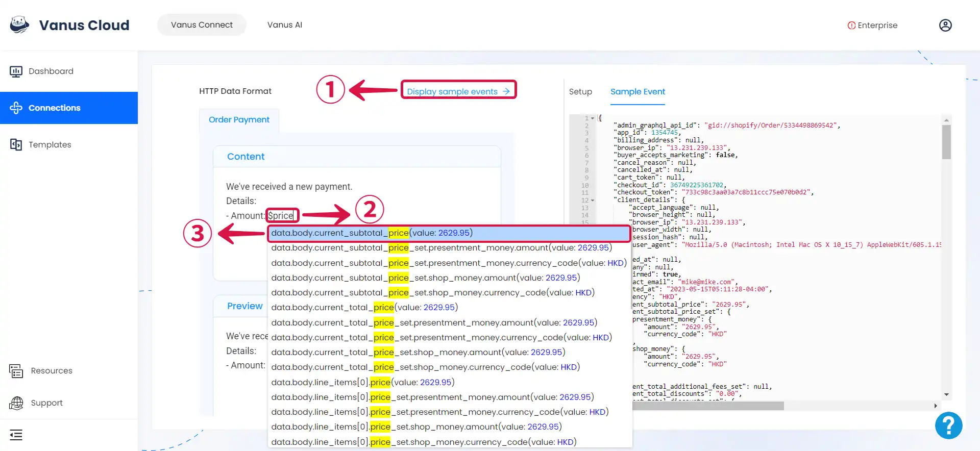
Task: Select the Order Payment tab
Action: pyautogui.click(x=239, y=120)
